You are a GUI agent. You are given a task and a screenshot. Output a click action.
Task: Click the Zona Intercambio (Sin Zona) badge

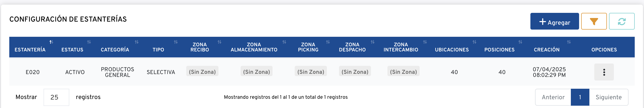403,71
